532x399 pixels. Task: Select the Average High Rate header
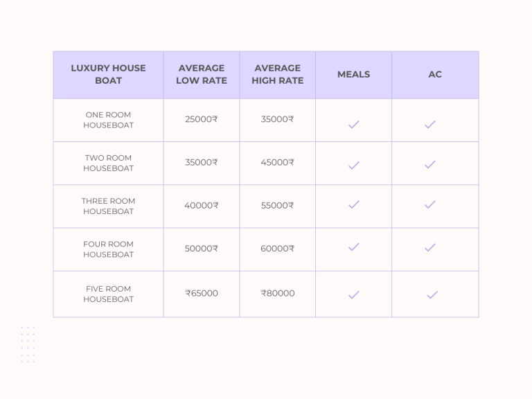pos(278,74)
